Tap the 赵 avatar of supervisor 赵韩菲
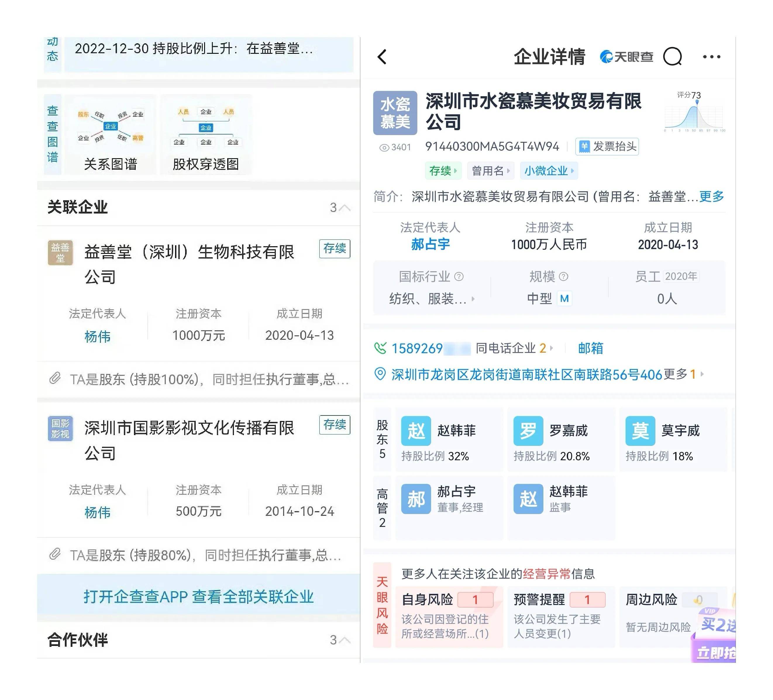Screen dimensions: 773x700 coord(528,499)
